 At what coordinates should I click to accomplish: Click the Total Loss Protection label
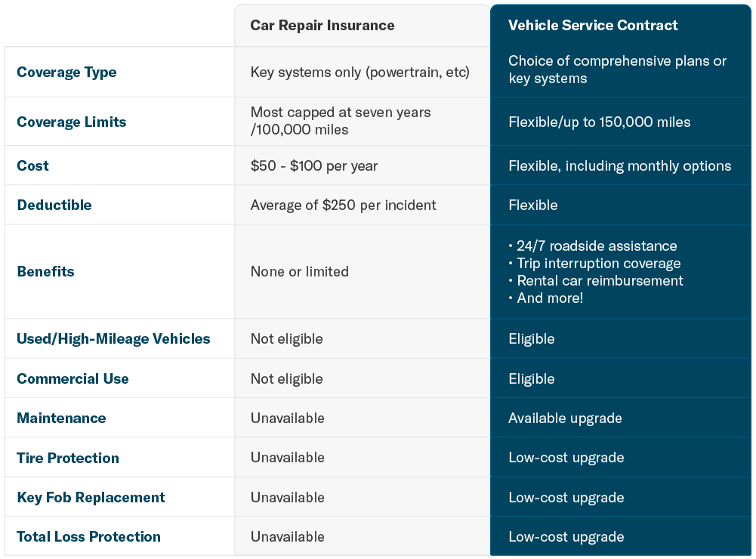tap(88, 537)
